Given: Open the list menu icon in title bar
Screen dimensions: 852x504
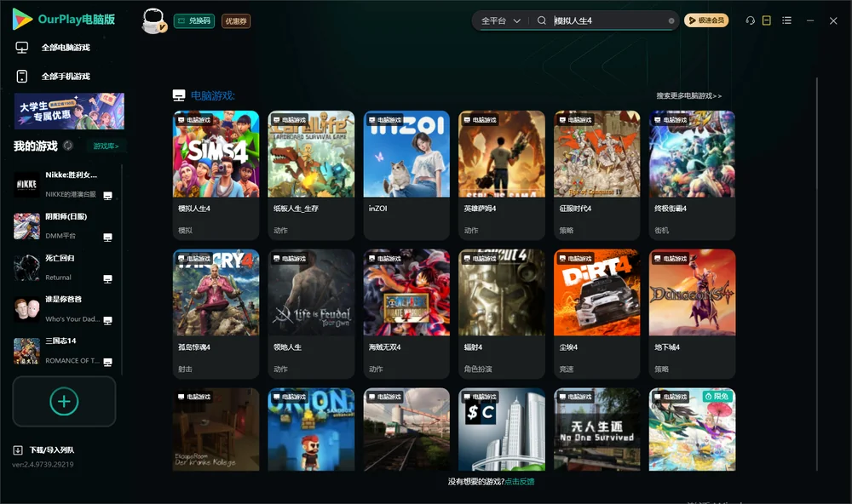Looking at the screenshot, I should (786, 20).
